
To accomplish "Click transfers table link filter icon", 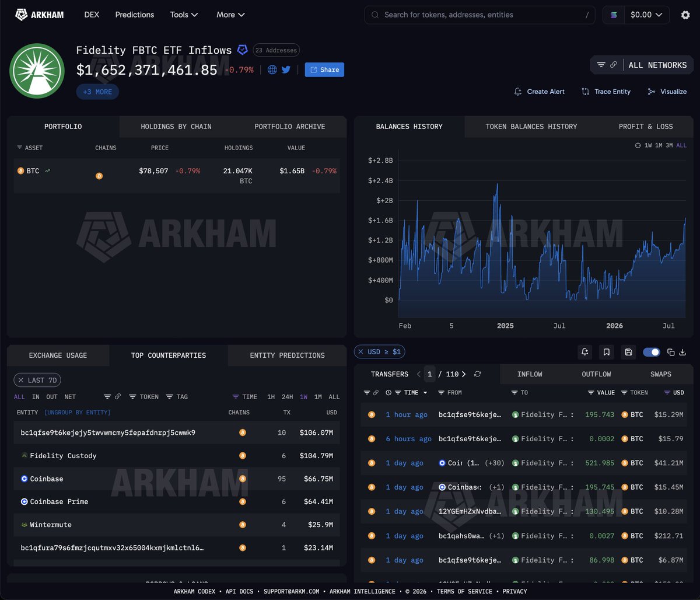I will point(376,393).
